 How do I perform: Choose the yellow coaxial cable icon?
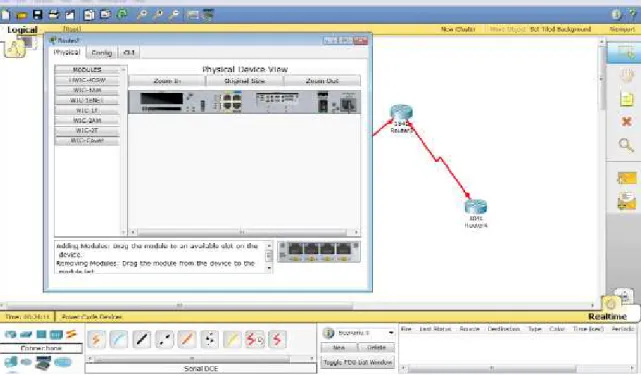232,339
